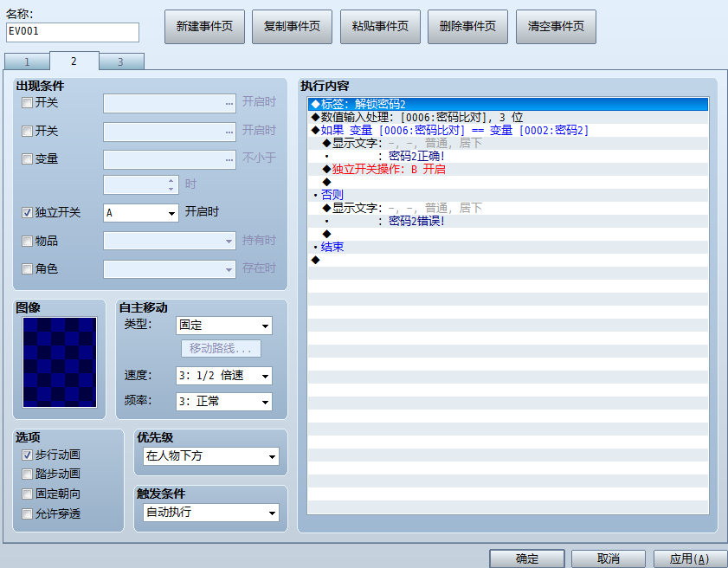Click the 删除事件页 button

click(x=467, y=27)
